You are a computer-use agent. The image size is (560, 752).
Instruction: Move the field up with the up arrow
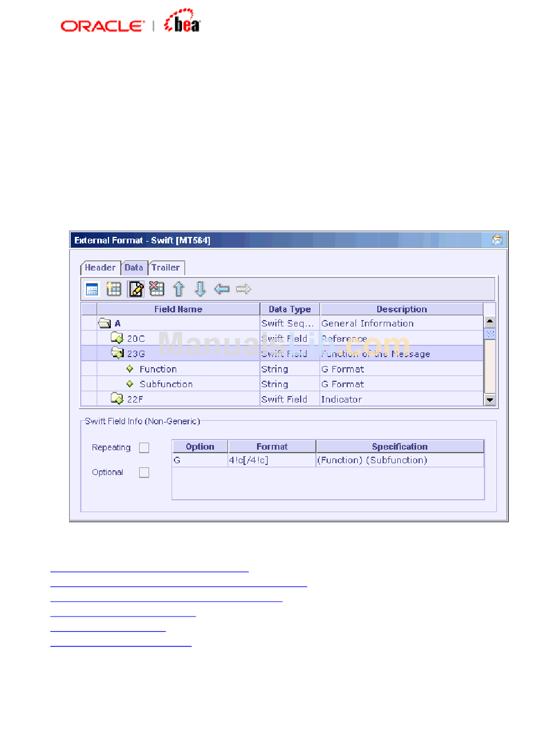click(x=178, y=289)
